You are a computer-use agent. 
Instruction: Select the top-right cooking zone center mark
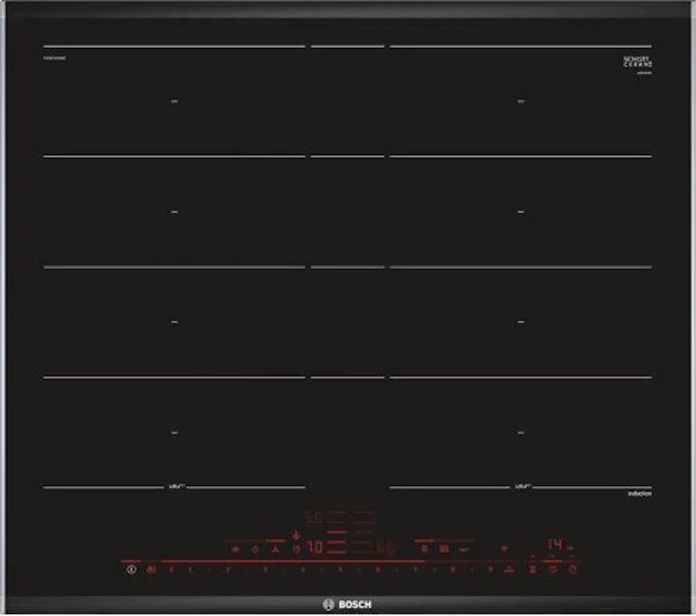521,102
